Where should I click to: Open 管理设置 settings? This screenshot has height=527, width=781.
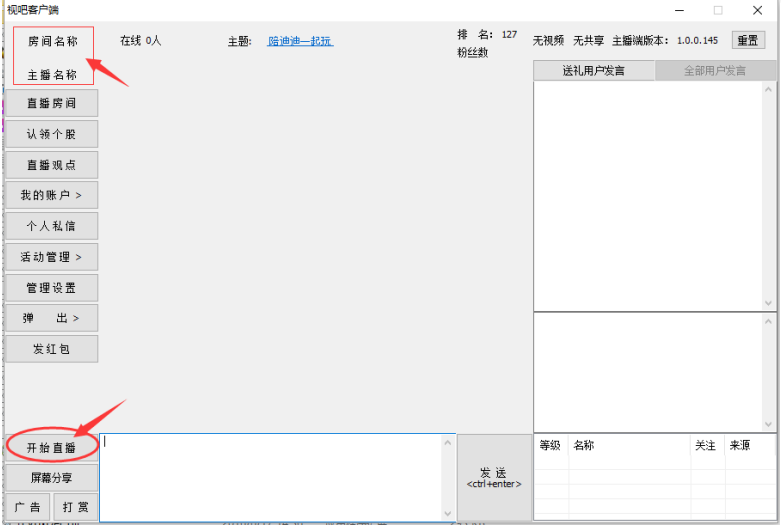click(x=51, y=288)
